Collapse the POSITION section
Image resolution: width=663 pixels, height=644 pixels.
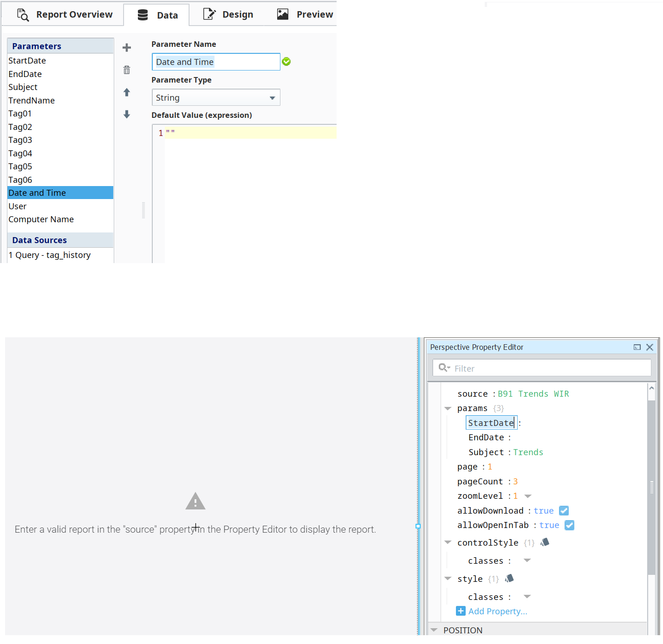click(x=434, y=630)
